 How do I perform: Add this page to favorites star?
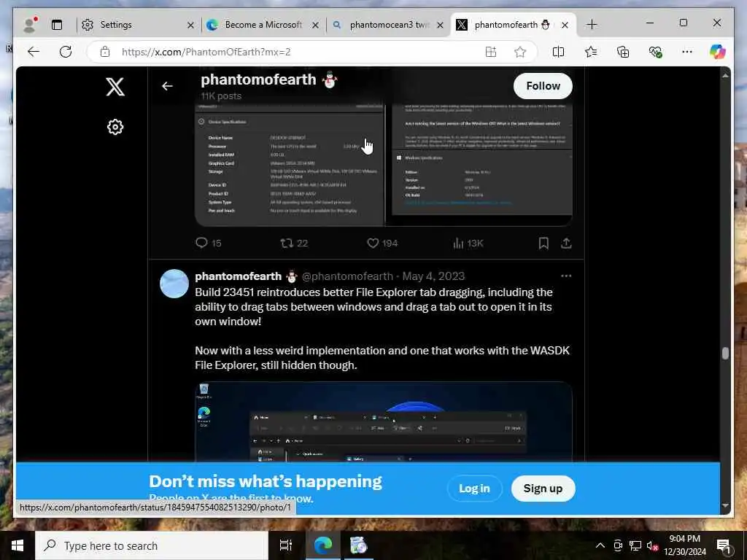[x=520, y=52]
